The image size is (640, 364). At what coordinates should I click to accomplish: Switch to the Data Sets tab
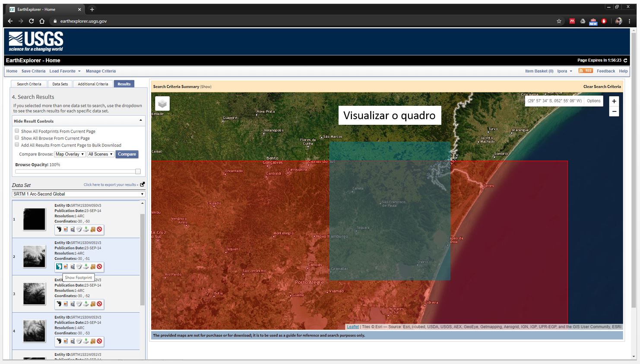tap(60, 84)
